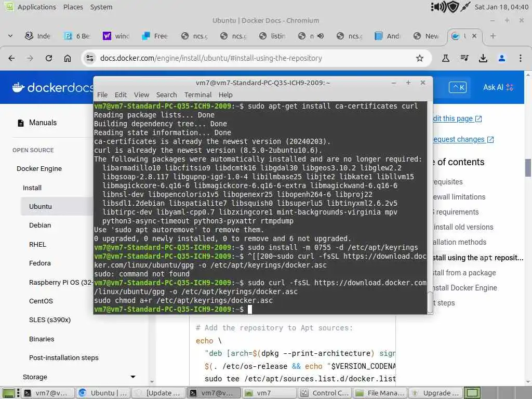
Task: Select CentOS in the sidebar
Action: pos(41,301)
